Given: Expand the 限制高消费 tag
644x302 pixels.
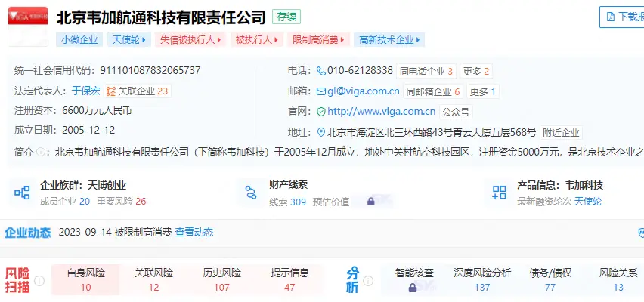Looking at the screenshot, I should 318,40.
